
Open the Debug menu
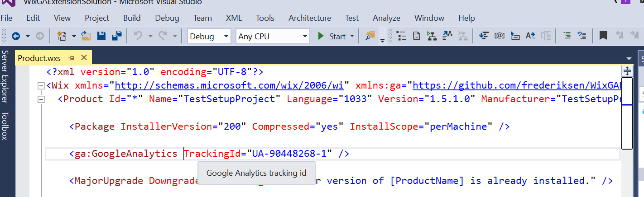[167, 18]
